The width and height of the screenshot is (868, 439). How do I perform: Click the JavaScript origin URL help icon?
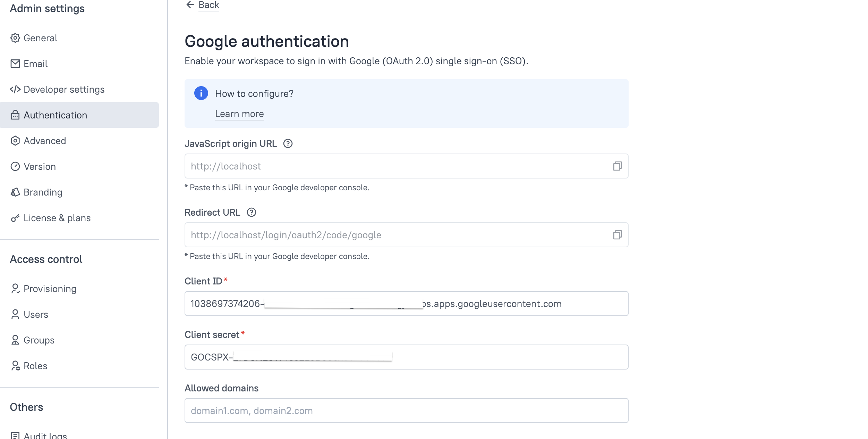click(288, 143)
